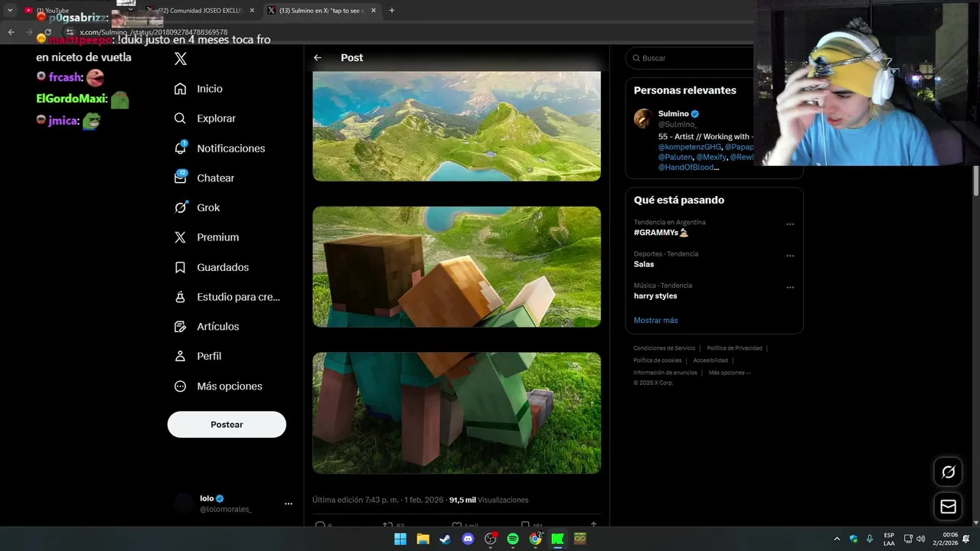
Task: Close the Sulmino en X tab
Action: (x=374, y=11)
